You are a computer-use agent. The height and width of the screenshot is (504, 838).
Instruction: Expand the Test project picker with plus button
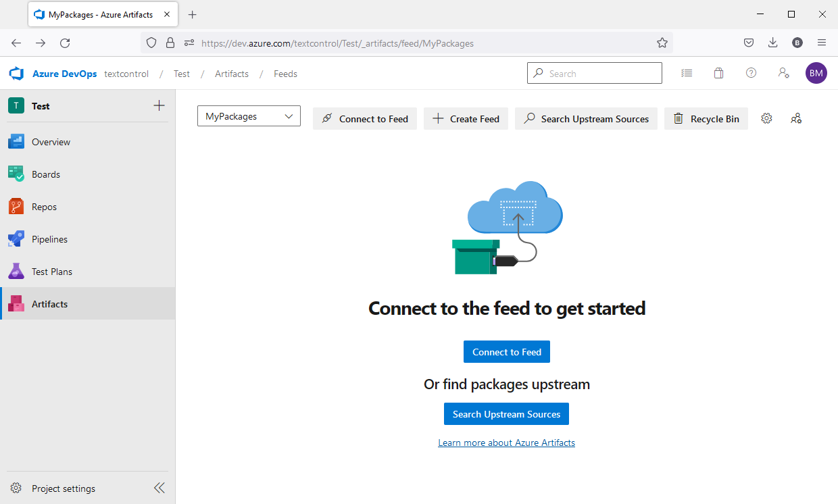pyautogui.click(x=159, y=105)
